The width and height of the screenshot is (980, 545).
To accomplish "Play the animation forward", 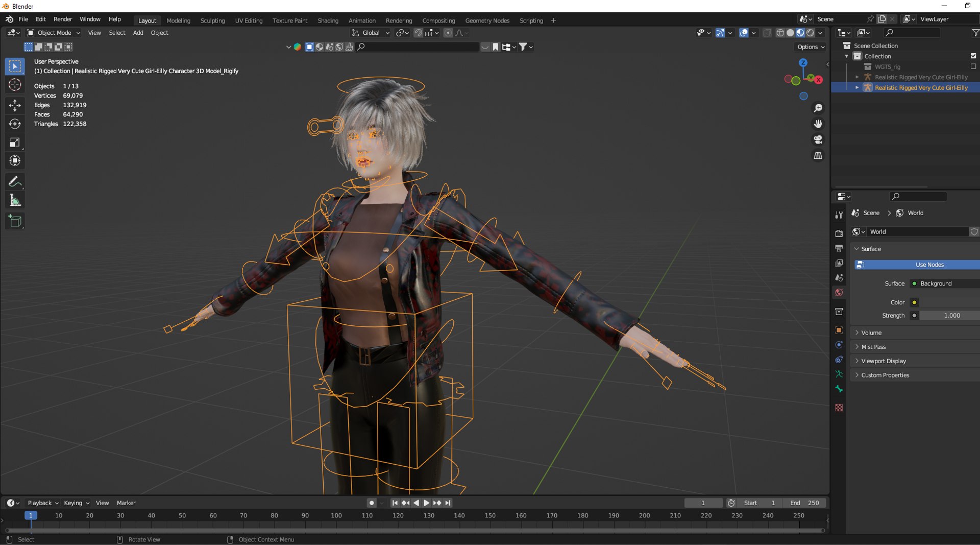I will (x=427, y=503).
